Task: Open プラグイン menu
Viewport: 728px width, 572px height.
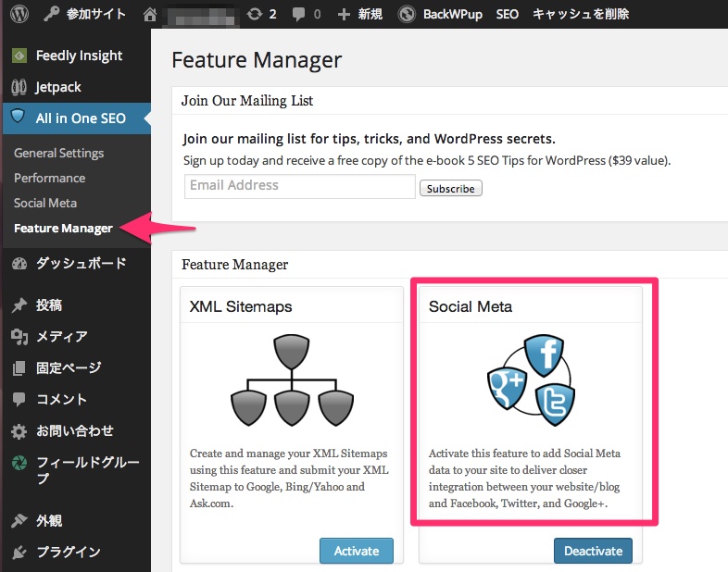Action: [x=69, y=552]
